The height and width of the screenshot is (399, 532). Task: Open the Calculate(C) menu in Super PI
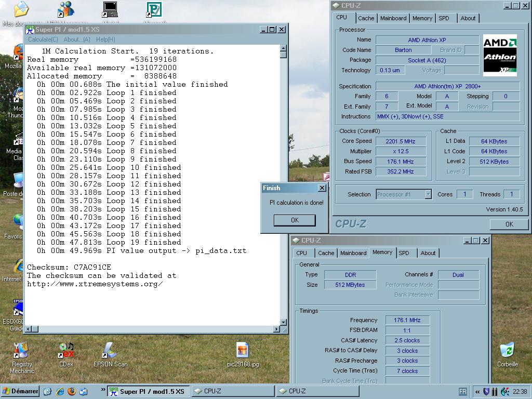[43, 39]
